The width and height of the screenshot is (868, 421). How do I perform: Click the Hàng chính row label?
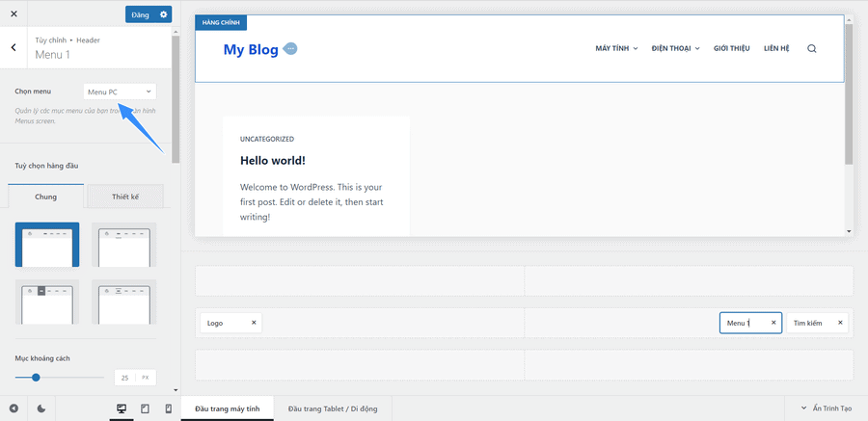point(221,23)
